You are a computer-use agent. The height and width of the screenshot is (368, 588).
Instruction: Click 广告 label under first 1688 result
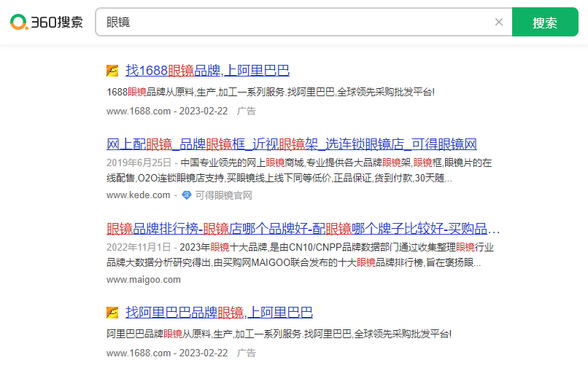click(x=247, y=111)
